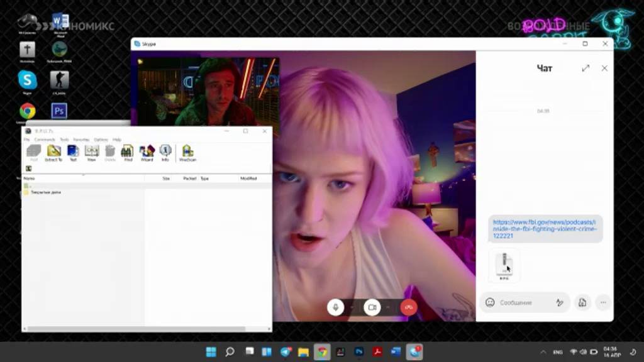Run the Test archive tool
The image size is (644, 362).
pos(73,153)
